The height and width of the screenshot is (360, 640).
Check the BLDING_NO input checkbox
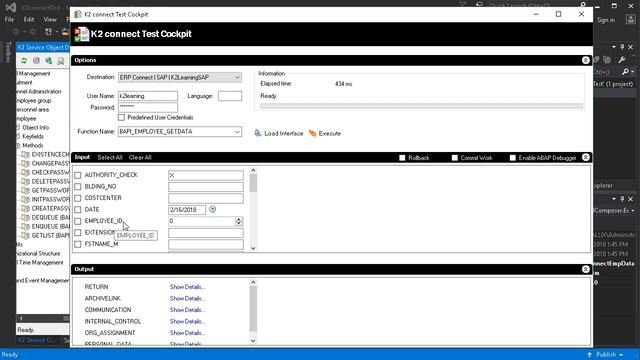click(78, 187)
